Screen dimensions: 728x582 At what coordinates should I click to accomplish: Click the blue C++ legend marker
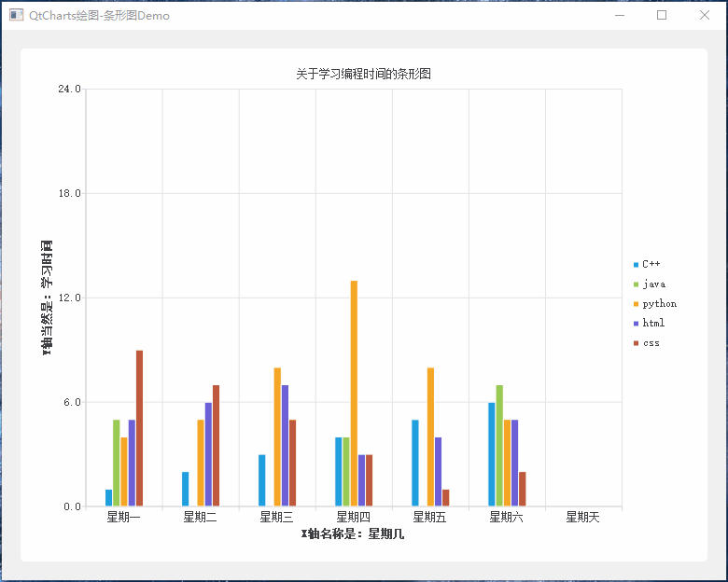pyautogui.click(x=637, y=265)
